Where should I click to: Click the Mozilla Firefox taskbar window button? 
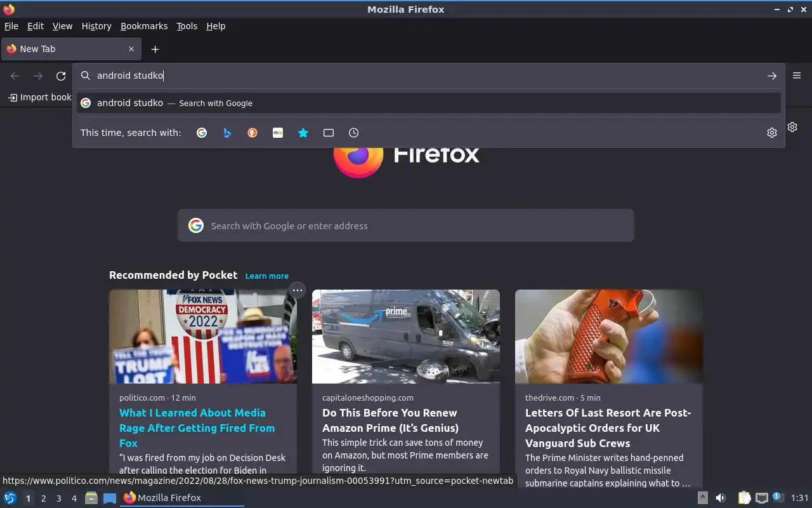182,498
